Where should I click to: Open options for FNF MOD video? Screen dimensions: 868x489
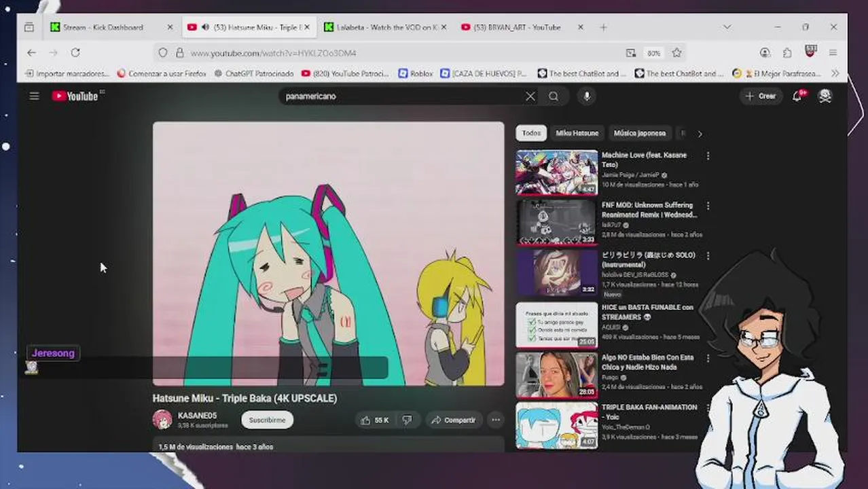(708, 205)
